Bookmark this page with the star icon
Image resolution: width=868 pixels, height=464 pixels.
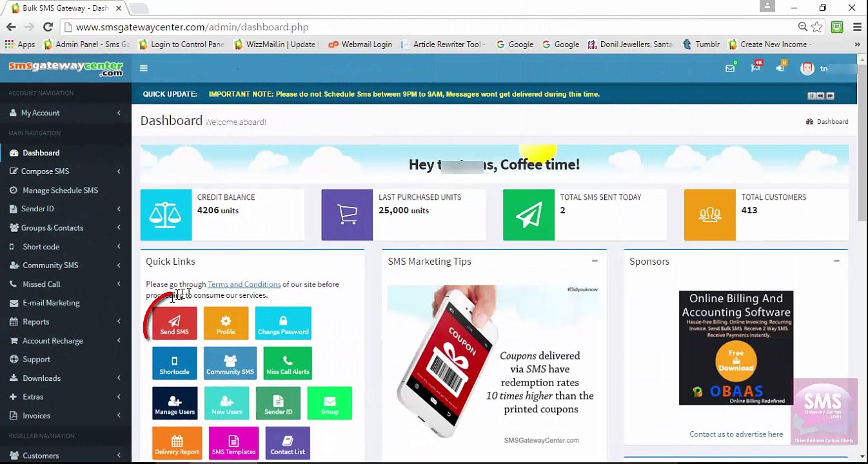pyautogui.click(x=817, y=27)
